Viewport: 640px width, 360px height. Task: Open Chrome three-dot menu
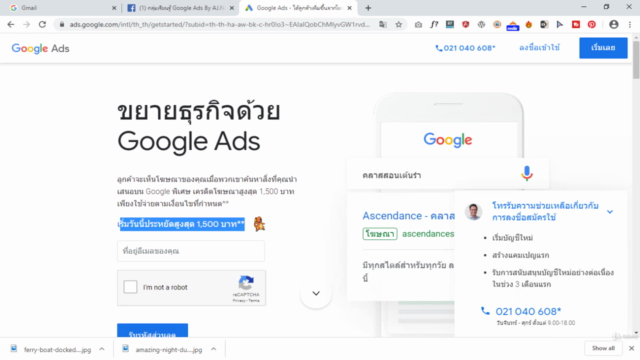tap(630, 24)
